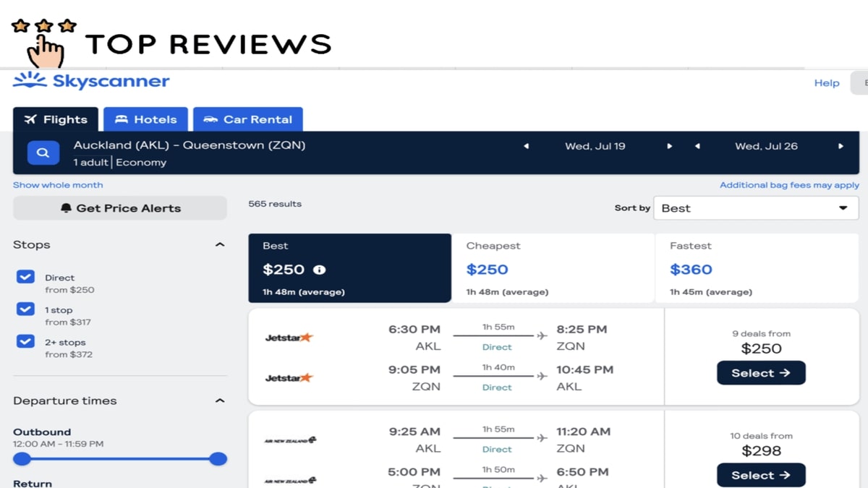The image size is (868, 488).
Task: Open the Sort by dropdown
Action: (756, 208)
